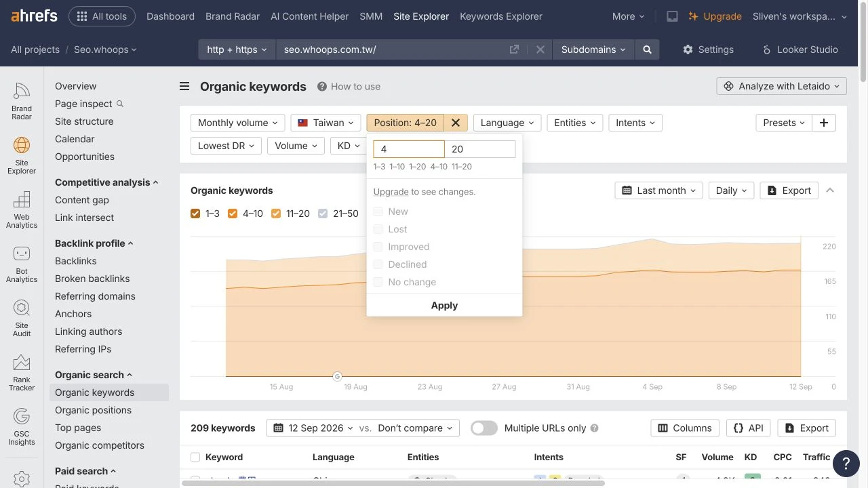Open the Intents filter dropdown
The image size is (868, 488).
tap(635, 123)
